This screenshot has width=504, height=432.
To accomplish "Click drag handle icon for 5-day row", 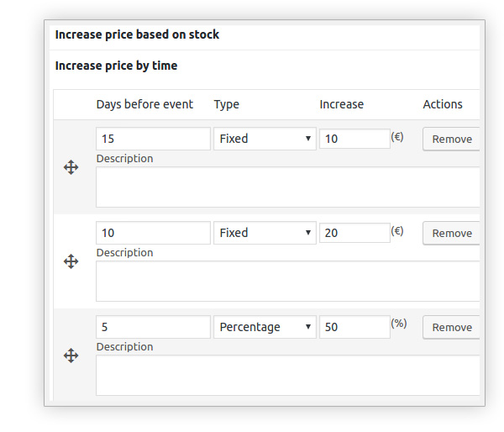I will tap(71, 356).
